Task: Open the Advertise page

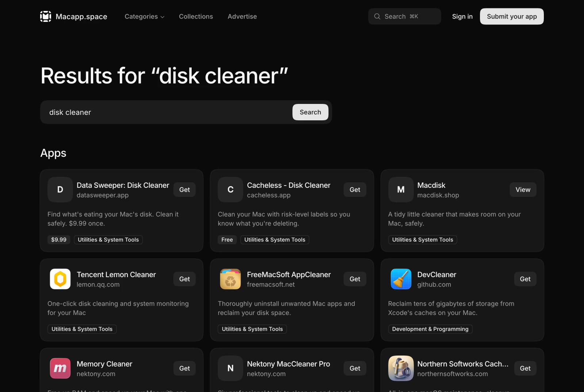Action: pos(242,16)
